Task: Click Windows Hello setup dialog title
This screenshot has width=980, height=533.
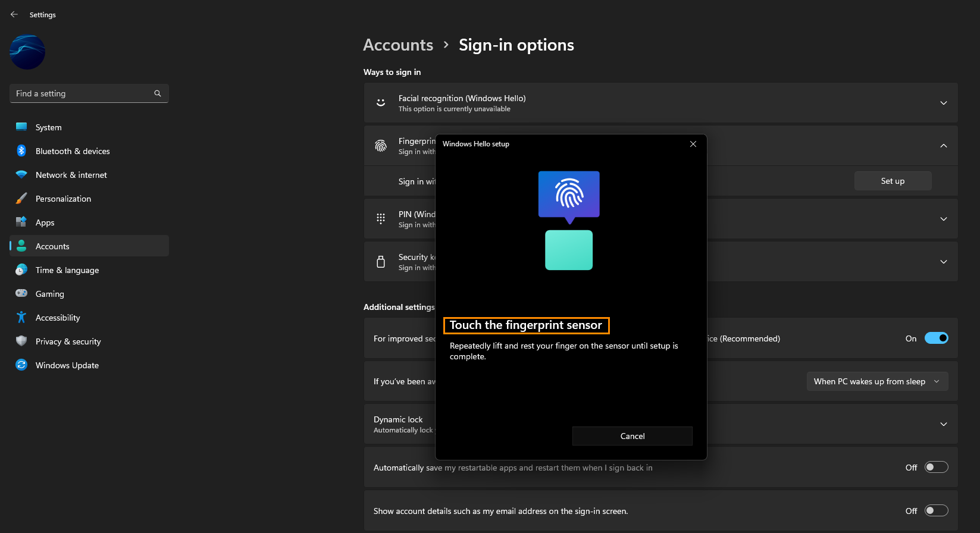Action: tap(476, 144)
